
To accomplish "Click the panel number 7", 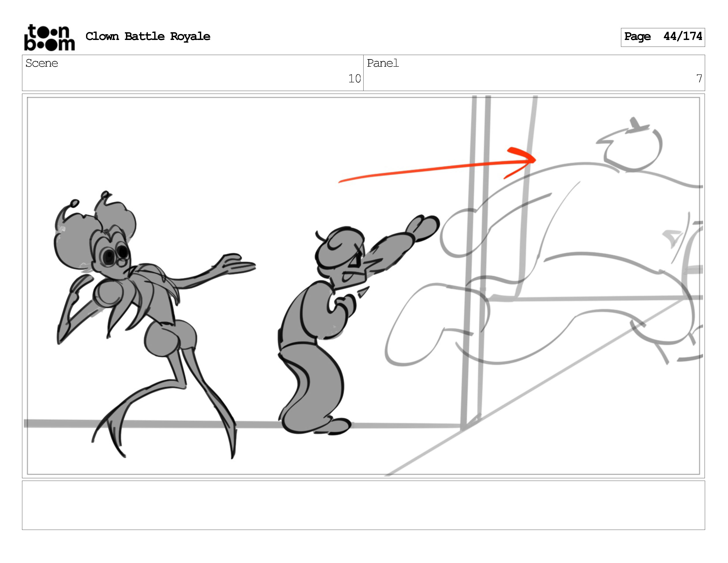I will click(699, 79).
